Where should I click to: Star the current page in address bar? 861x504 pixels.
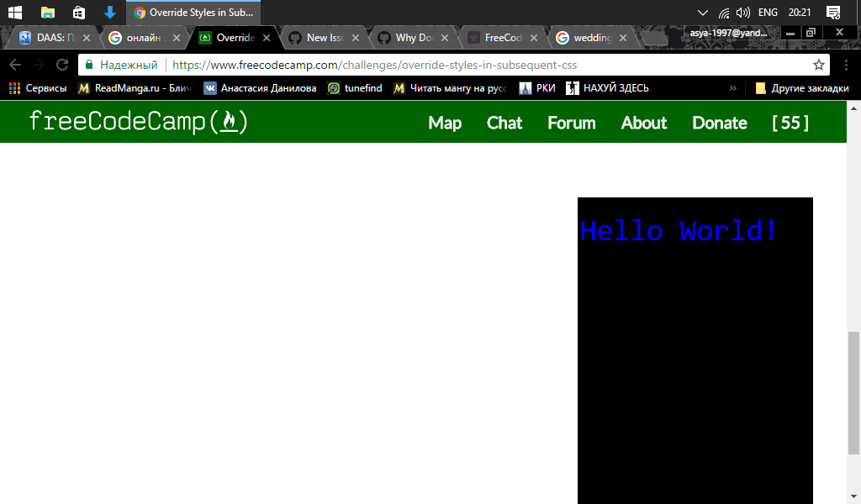coord(819,64)
